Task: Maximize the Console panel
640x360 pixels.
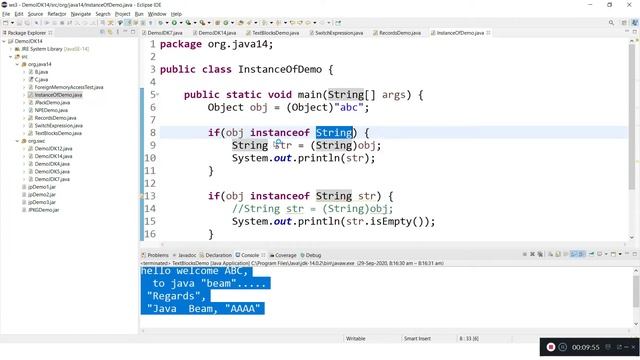Action: (x=635, y=254)
